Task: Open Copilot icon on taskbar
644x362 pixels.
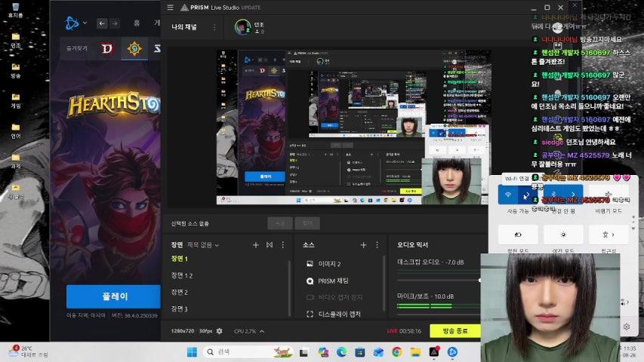Action: (323, 352)
